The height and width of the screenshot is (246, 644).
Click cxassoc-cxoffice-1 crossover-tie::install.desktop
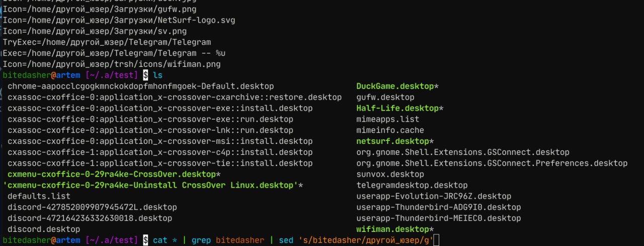coord(160,163)
